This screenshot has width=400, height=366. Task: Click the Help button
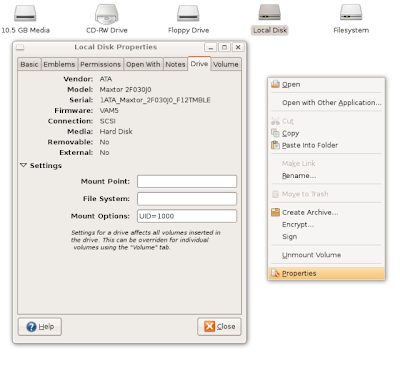(x=40, y=327)
